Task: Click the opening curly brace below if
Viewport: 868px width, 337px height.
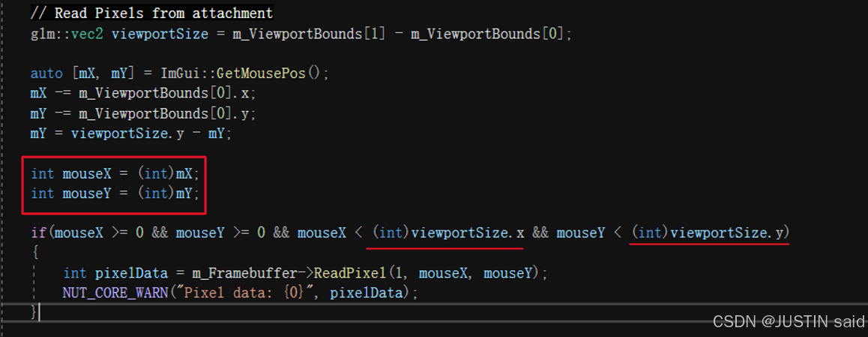Action: [x=34, y=253]
